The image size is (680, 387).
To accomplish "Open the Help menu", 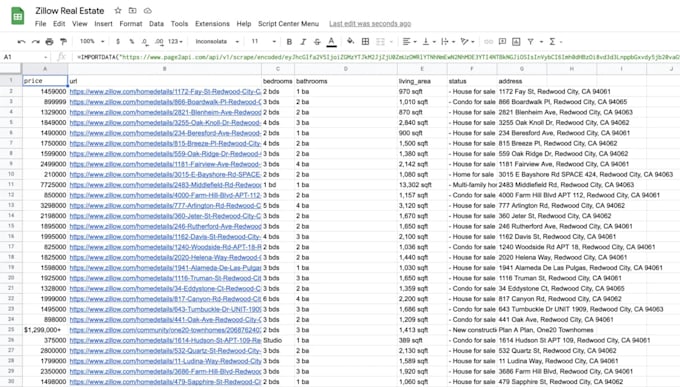I will (x=244, y=24).
